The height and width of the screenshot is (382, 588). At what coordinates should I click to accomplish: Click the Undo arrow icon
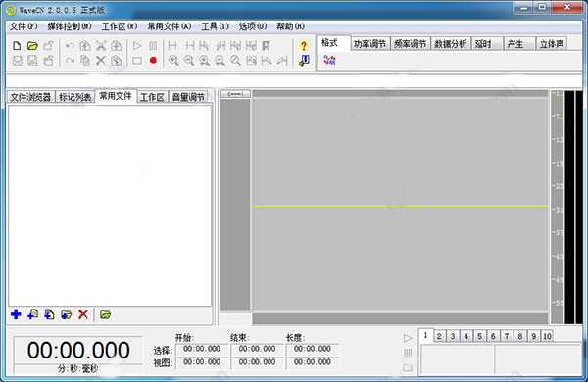point(70,46)
